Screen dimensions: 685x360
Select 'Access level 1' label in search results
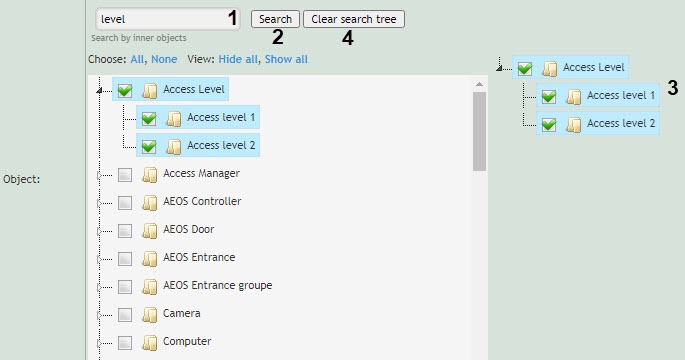click(x=621, y=95)
